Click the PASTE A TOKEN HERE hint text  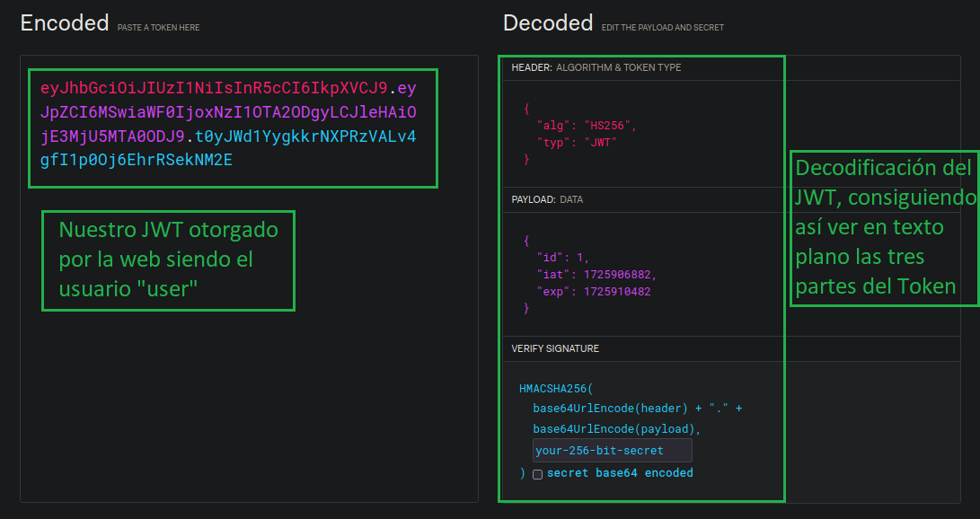pos(158,28)
